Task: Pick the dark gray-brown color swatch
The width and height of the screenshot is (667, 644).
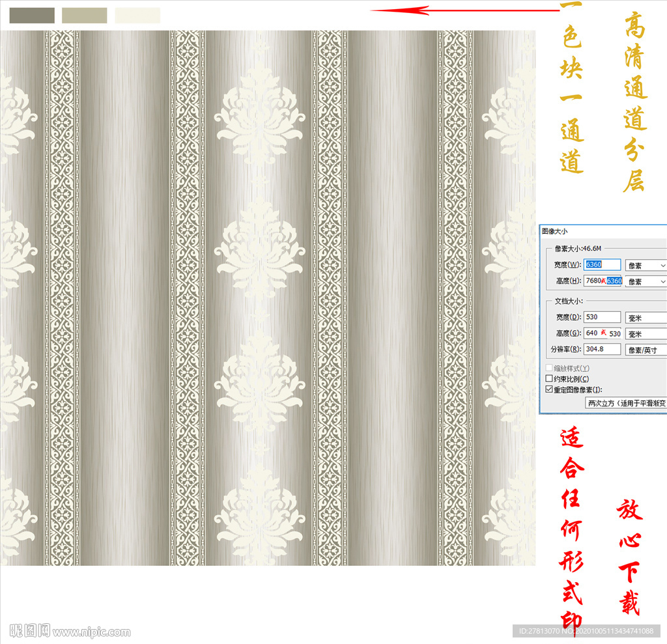Action: point(32,16)
